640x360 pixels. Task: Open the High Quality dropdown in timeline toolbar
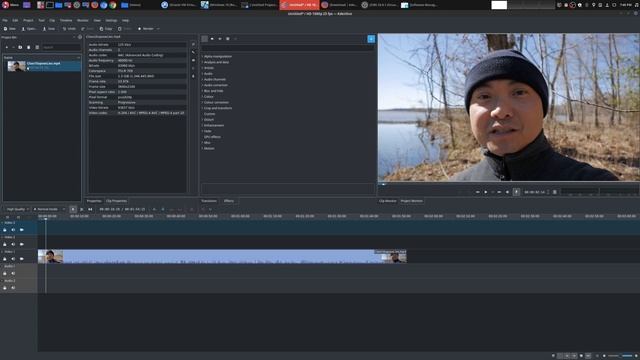[17, 209]
